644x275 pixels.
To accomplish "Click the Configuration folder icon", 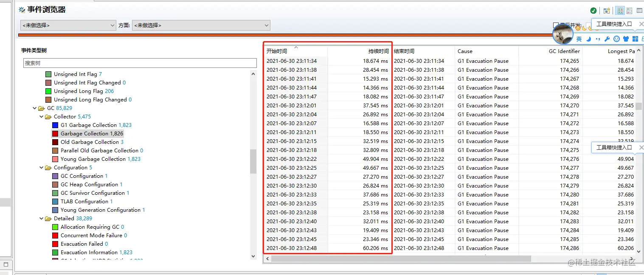I will (48, 168).
